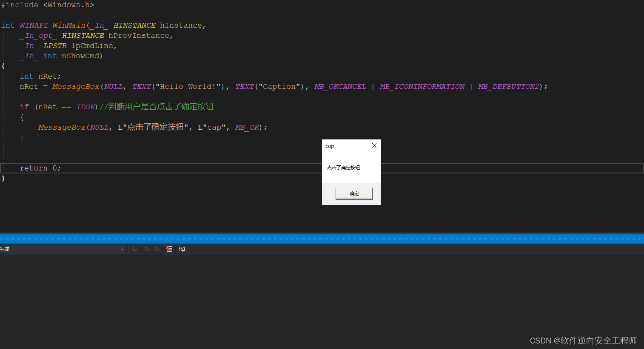The image size is (644, 349).
Task: Click the MB_OKCANCEL constant
Action: (340, 86)
